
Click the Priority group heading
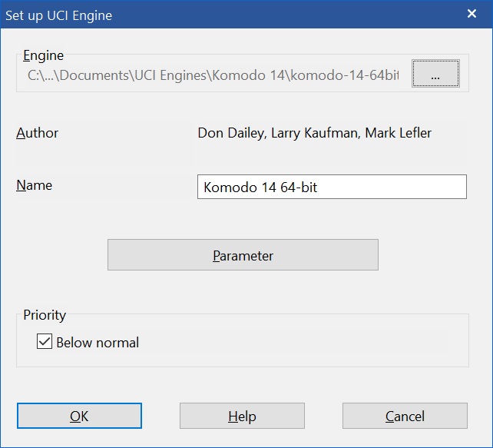[45, 315]
